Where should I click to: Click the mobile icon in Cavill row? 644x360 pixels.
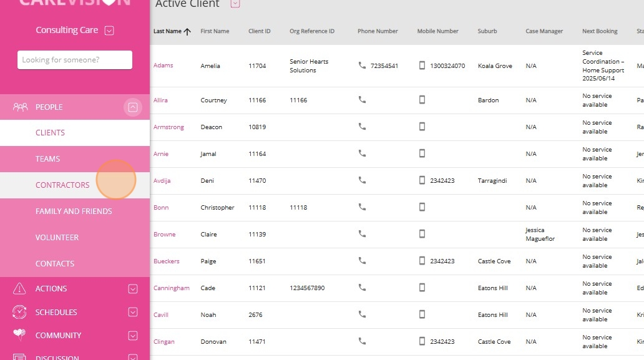pos(422,314)
